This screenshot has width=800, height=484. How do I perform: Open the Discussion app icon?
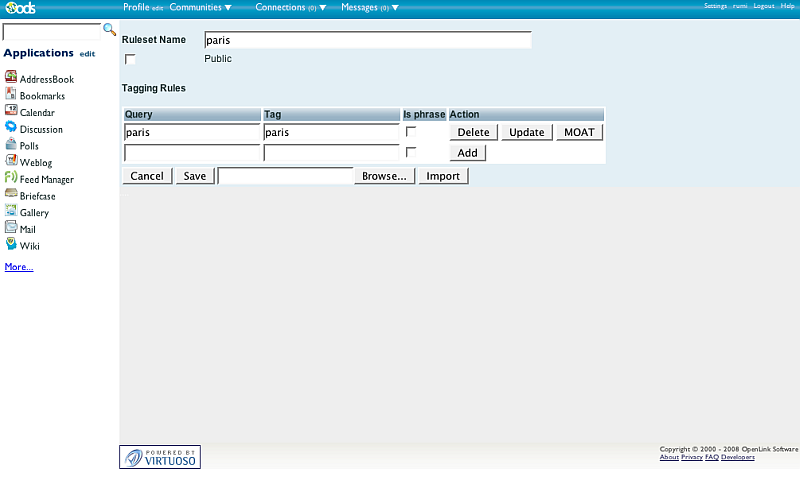(11, 128)
